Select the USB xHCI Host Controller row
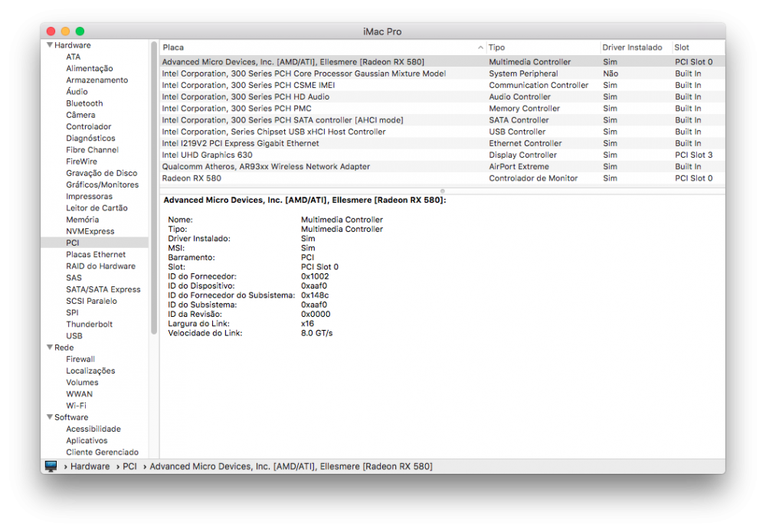Image resolution: width=766 pixels, height=532 pixels. pyautogui.click(x=442, y=132)
